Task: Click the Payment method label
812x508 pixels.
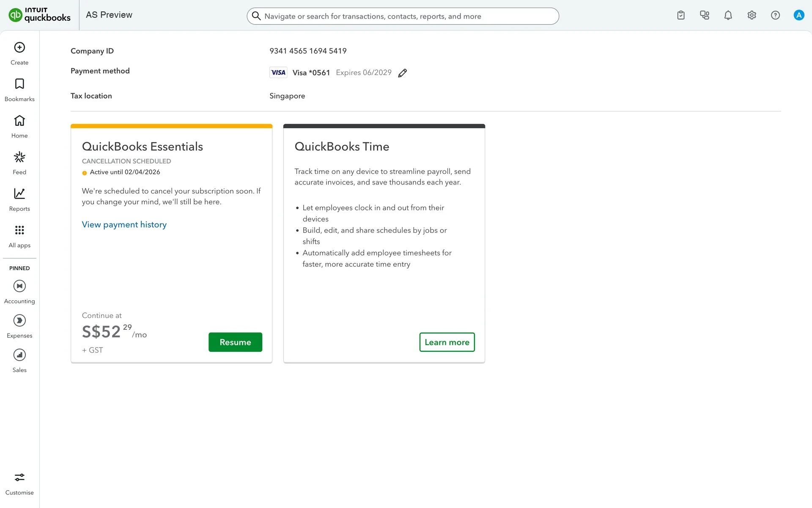Action: pyautogui.click(x=100, y=71)
